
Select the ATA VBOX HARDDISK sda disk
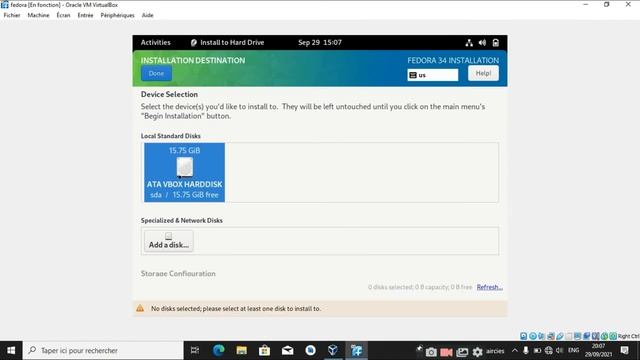[x=184, y=172]
